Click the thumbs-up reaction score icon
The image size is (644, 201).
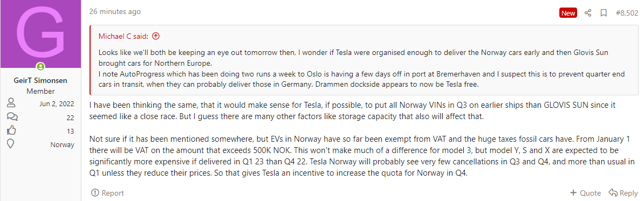click(x=11, y=131)
